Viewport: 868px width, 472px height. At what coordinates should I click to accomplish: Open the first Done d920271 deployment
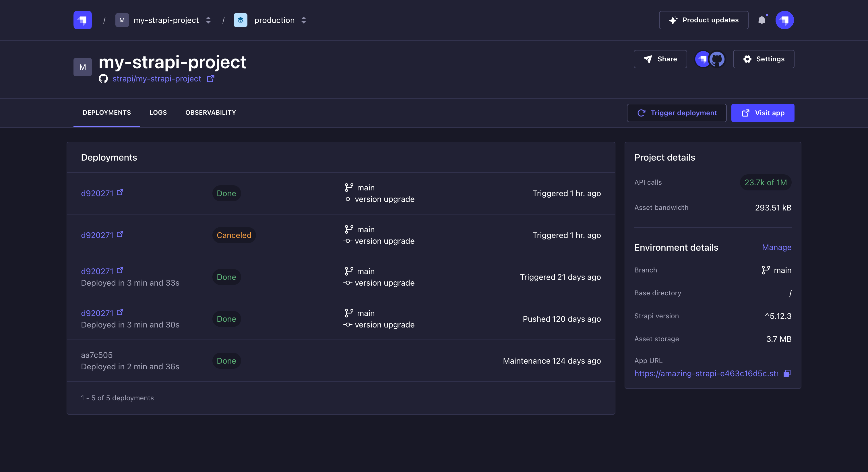click(x=97, y=193)
